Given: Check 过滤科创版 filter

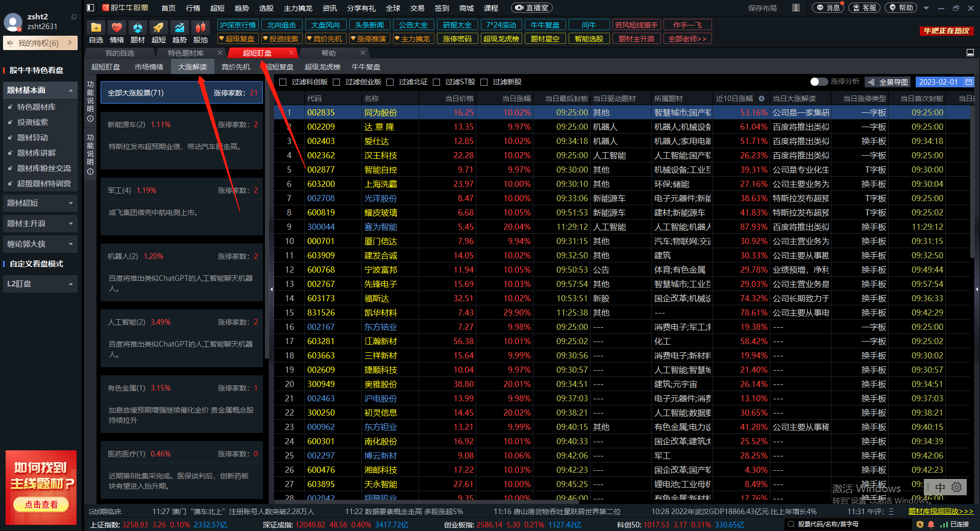Looking at the screenshot, I should (x=283, y=82).
